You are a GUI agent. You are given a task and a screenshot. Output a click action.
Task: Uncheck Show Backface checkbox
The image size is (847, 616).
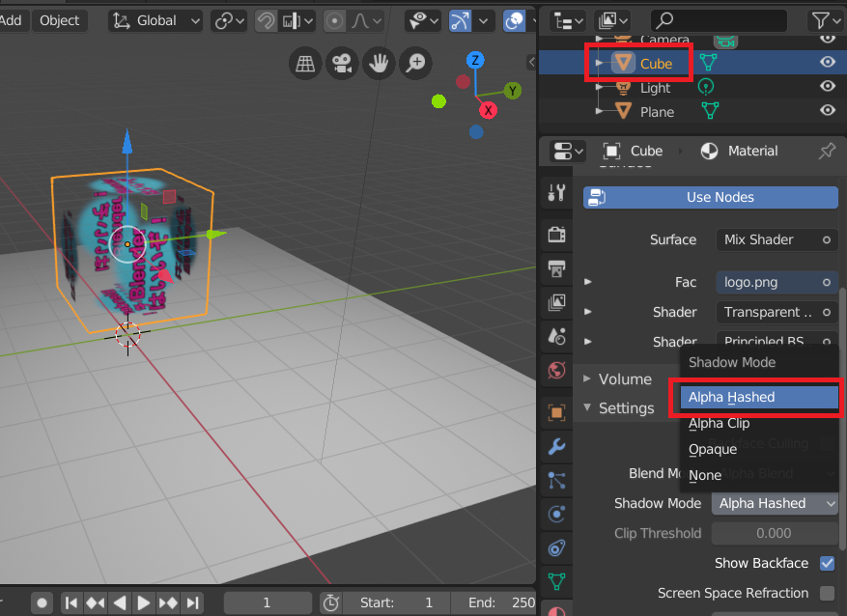click(827, 563)
